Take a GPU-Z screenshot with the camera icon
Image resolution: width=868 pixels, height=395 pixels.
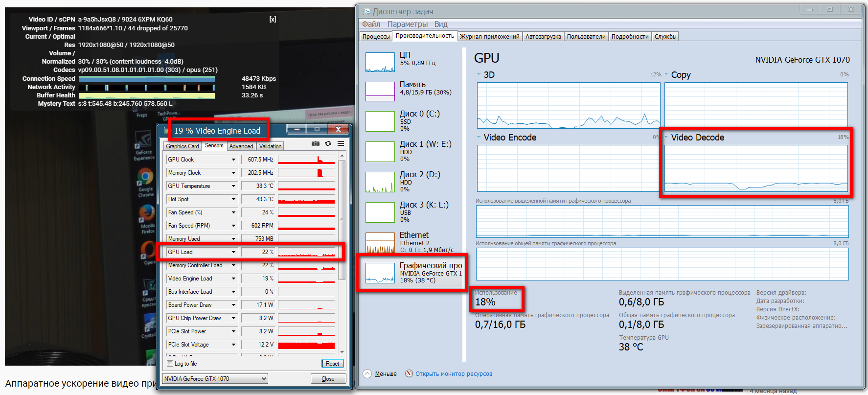coord(316,143)
